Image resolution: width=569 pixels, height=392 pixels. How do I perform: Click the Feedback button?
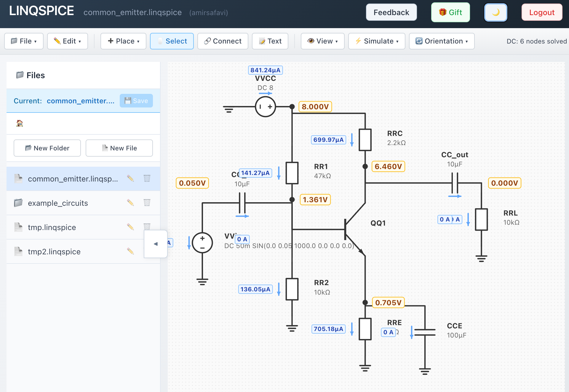(x=391, y=12)
